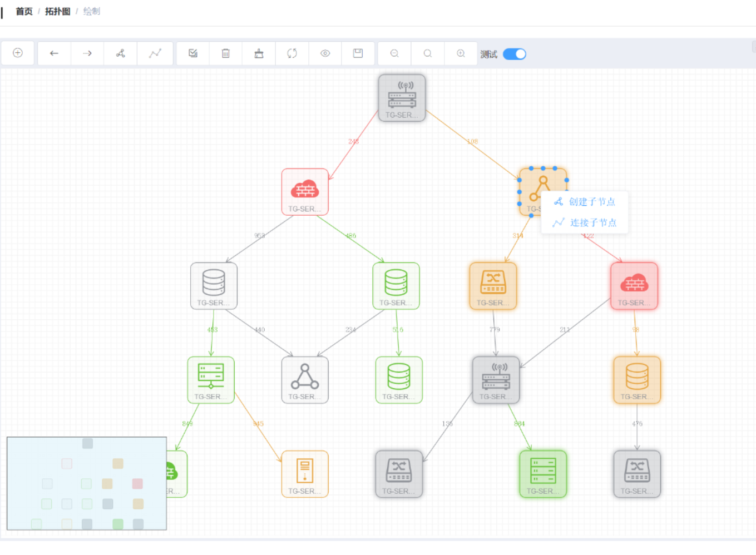Click the eye preview toolbar icon
The image size is (756, 555).
[325, 53]
